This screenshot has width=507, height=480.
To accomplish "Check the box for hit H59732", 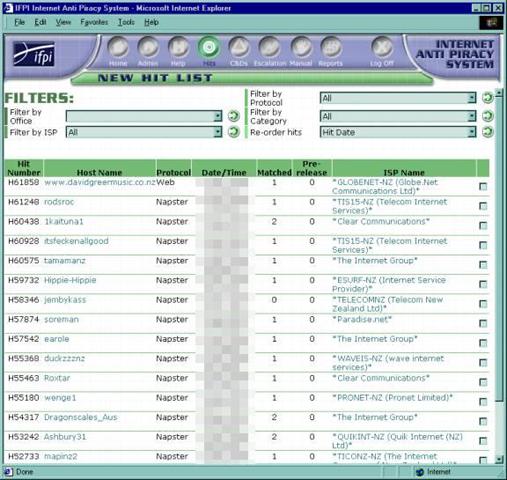I will [483, 284].
